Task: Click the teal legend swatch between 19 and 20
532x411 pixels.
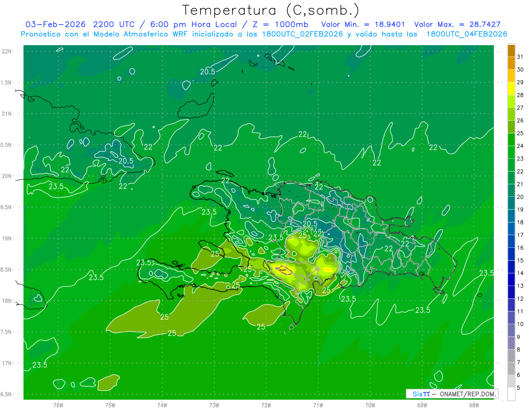Action: coord(511,204)
